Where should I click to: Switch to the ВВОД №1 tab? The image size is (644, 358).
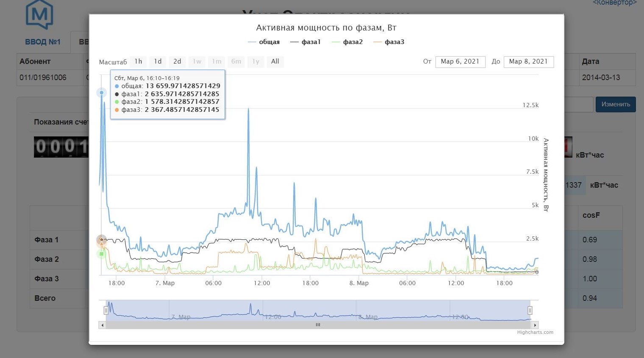43,42
